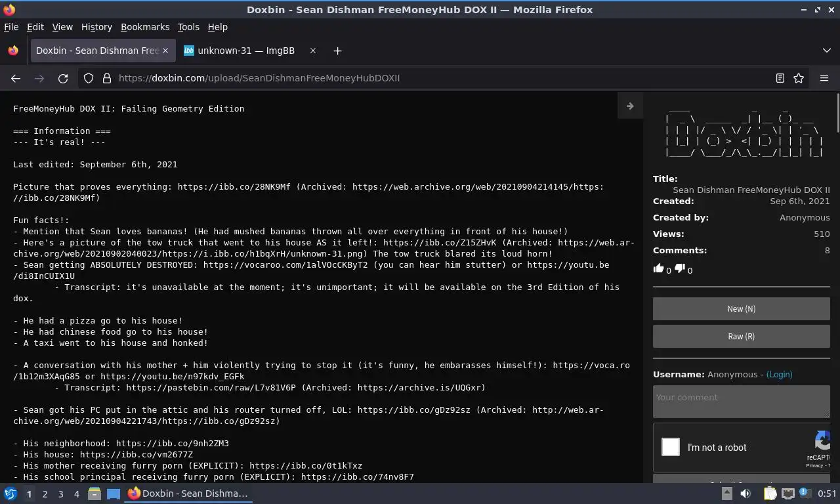Open the Help menu
The width and height of the screenshot is (840, 504).
217,27
